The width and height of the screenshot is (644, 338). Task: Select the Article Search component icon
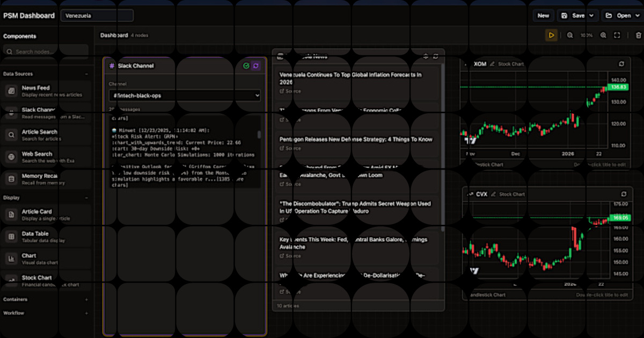(11, 135)
